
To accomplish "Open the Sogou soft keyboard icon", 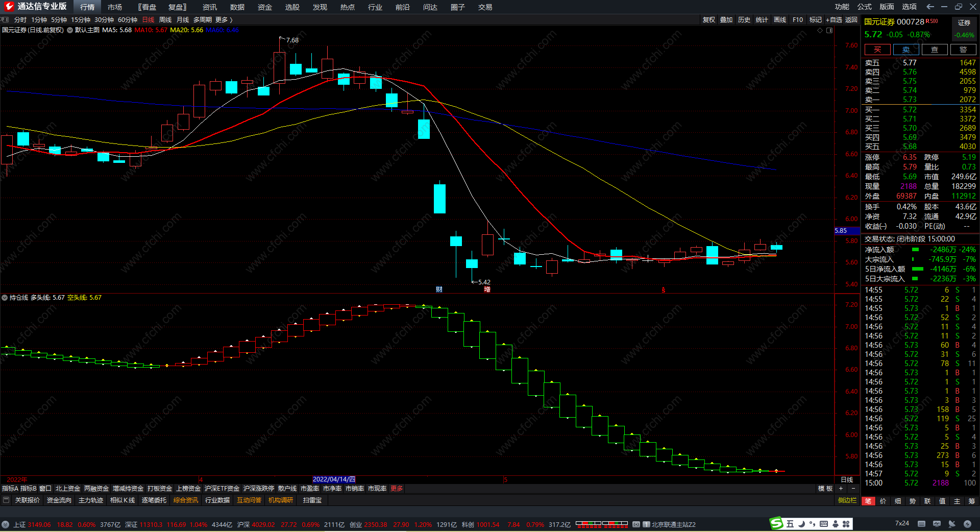I will (824, 524).
